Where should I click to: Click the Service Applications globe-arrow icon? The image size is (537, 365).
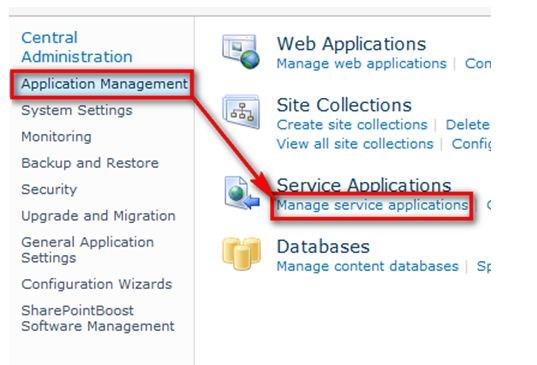(241, 192)
